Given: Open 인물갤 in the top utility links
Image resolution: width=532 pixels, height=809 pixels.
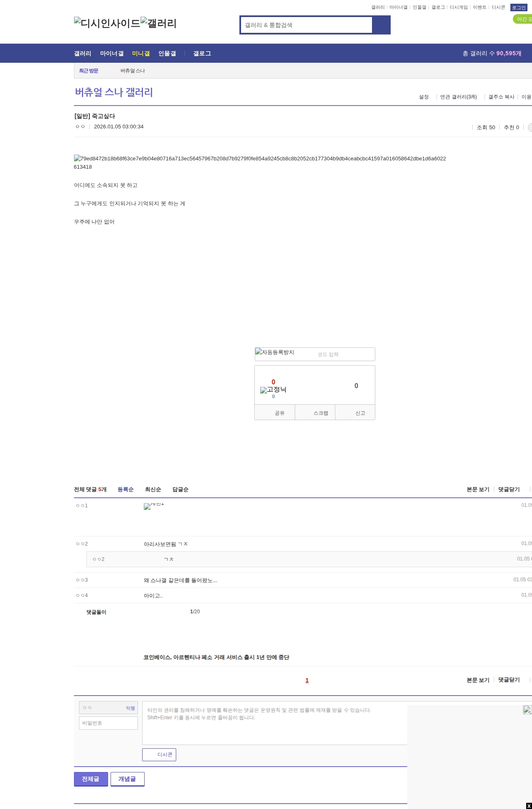Looking at the screenshot, I should [x=419, y=7].
